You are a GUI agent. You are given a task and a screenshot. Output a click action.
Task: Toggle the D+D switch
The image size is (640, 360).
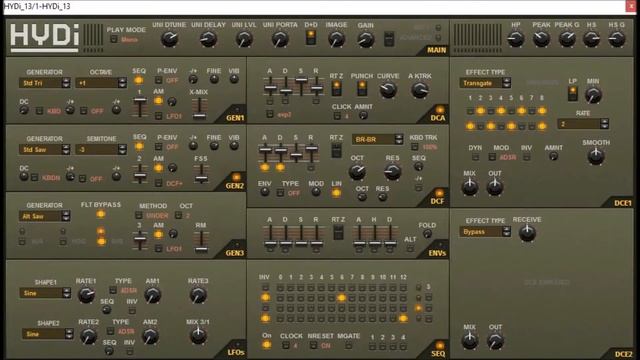click(311, 37)
